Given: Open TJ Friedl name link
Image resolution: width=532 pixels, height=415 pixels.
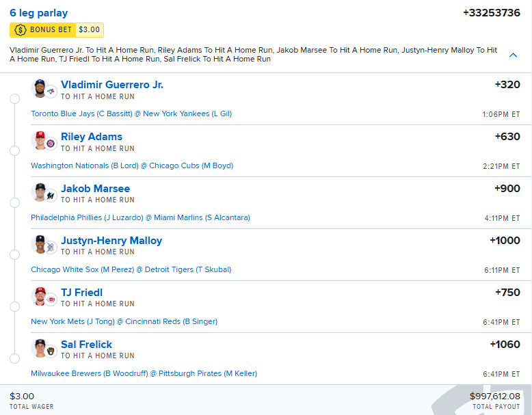Looking at the screenshot, I should 82,292.
